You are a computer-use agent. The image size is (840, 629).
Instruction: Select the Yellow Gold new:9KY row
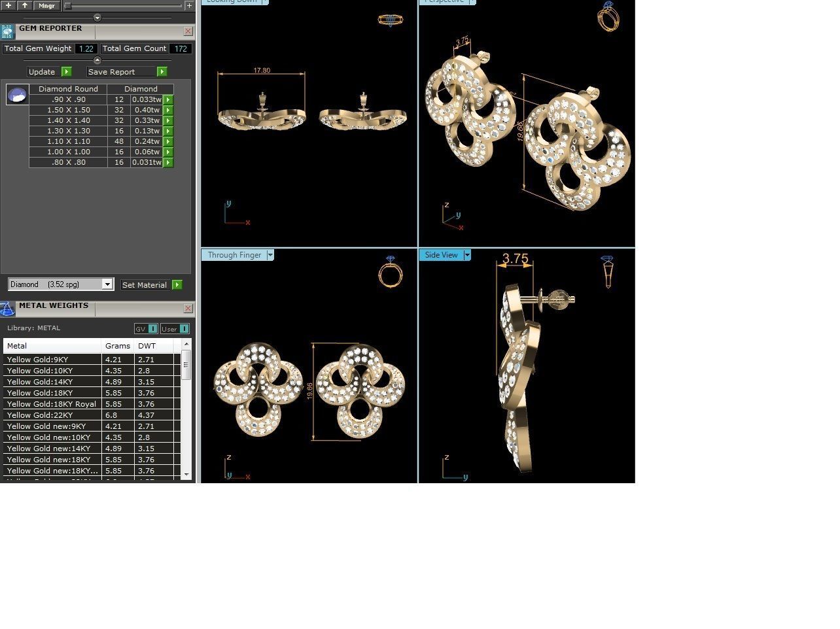coord(92,426)
